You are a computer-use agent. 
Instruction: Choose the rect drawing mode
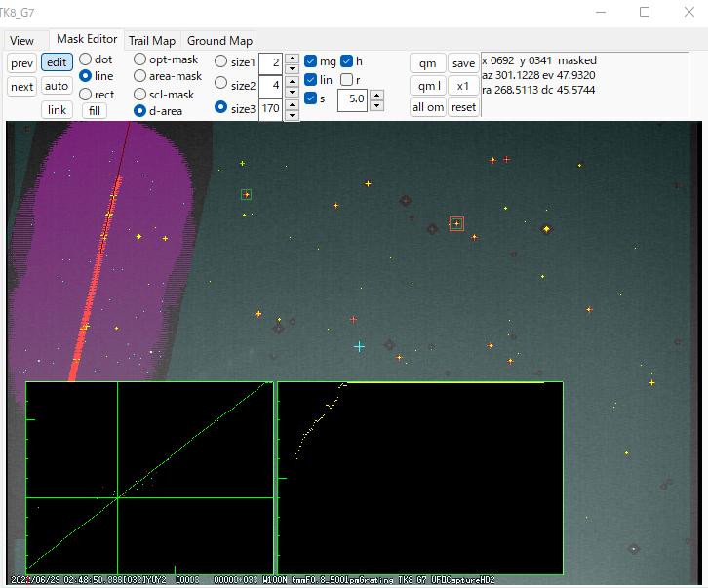(x=86, y=95)
